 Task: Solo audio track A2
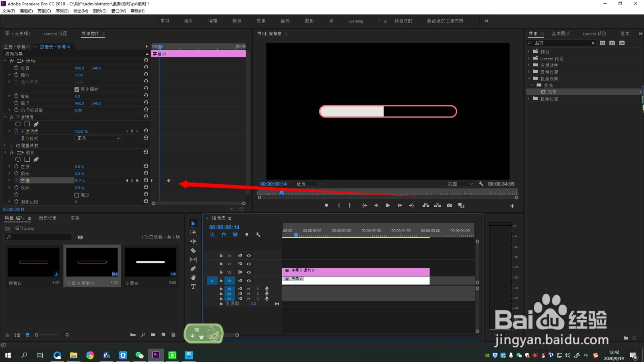click(x=258, y=294)
